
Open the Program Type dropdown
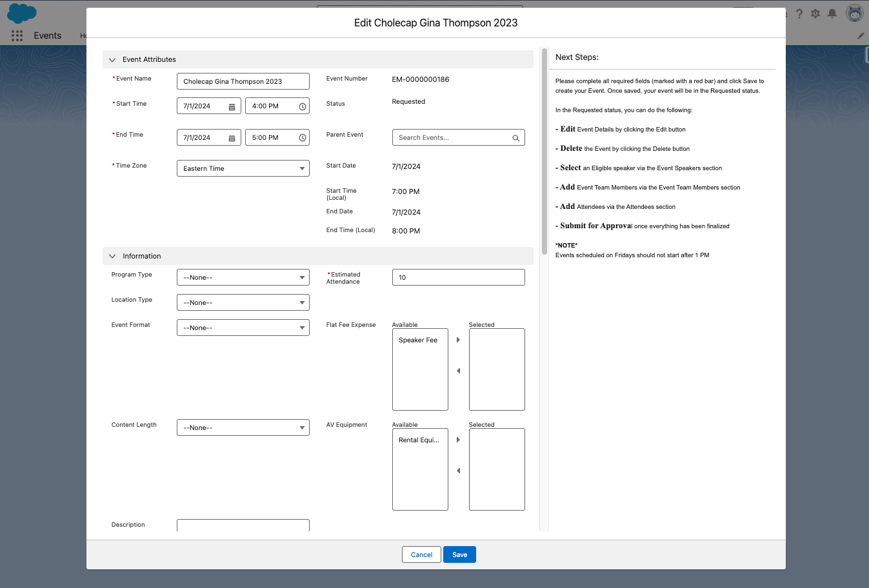click(x=243, y=278)
